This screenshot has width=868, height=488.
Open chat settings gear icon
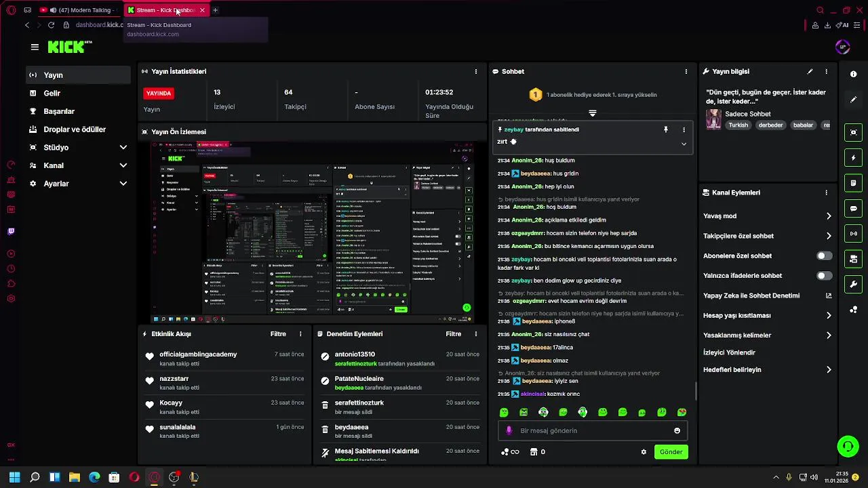point(644,452)
